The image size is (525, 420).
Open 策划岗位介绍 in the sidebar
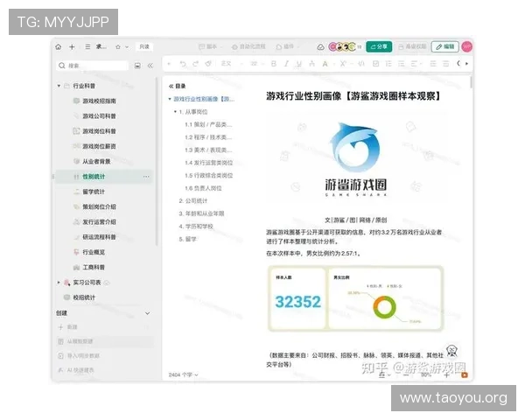point(99,206)
